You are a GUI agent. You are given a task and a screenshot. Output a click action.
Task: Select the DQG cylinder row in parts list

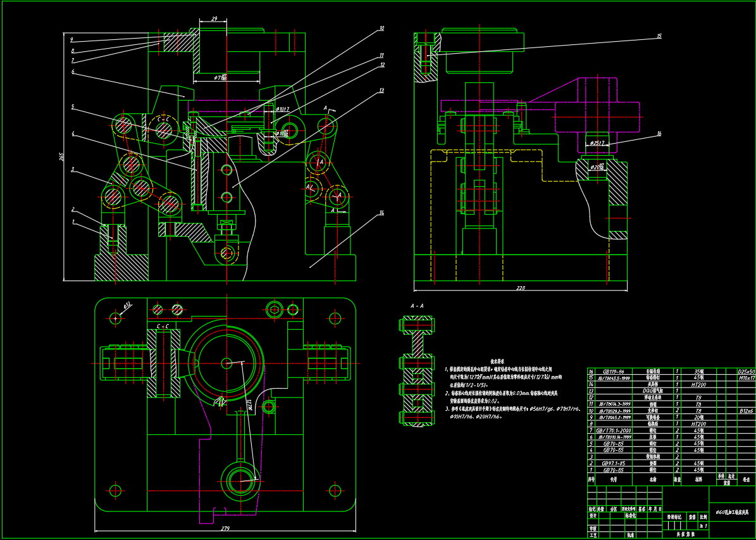pyautogui.click(x=652, y=391)
